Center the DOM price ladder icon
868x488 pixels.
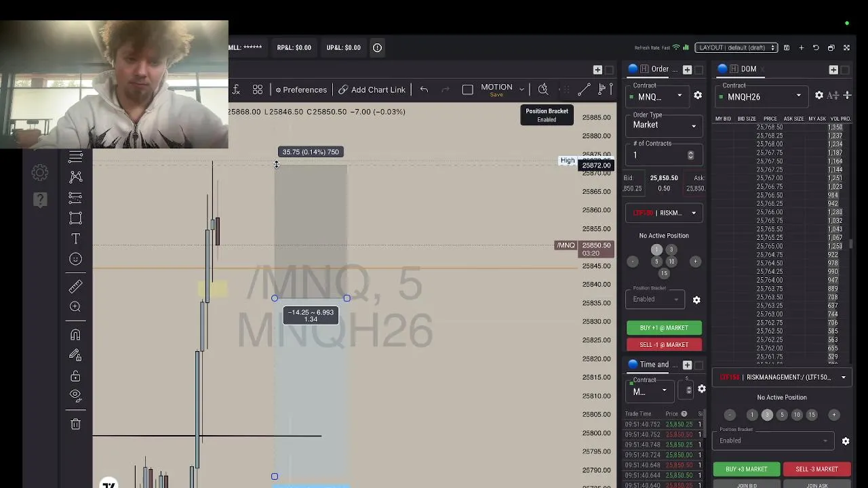(847, 96)
